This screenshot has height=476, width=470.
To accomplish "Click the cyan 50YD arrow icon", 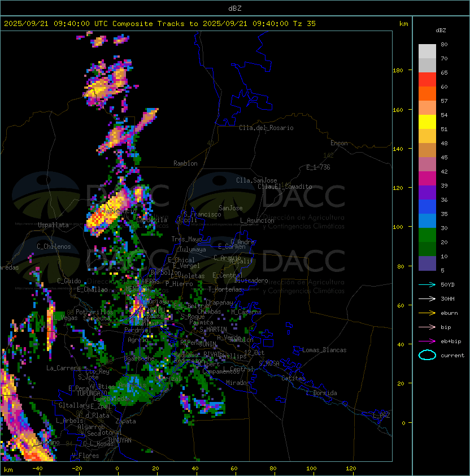I will 427,284.
